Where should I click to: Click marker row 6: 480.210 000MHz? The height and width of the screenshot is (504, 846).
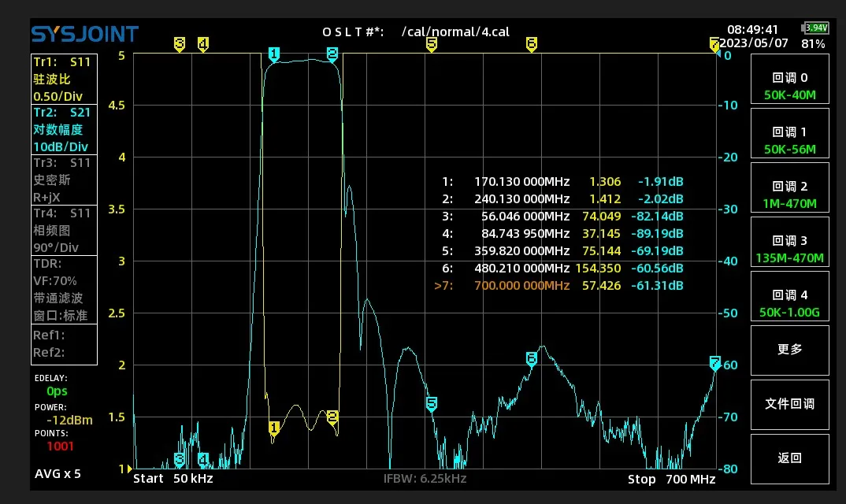(x=562, y=269)
